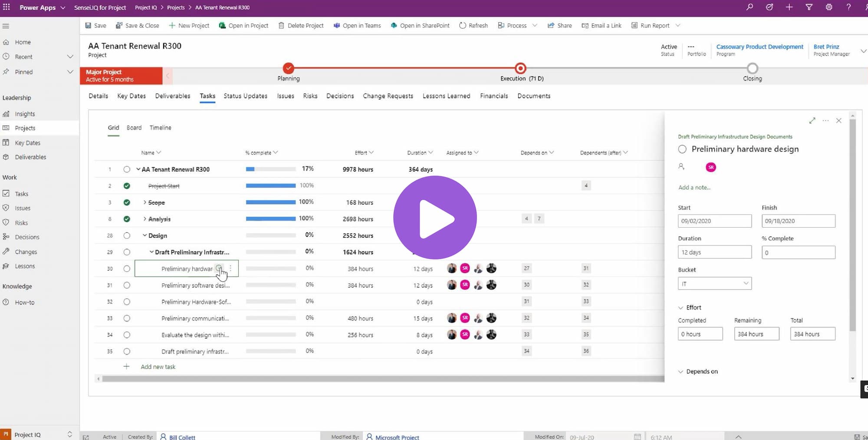Check the completion circle for Draft preliminary infrastr task
The image size is (868, 440).
127,351
